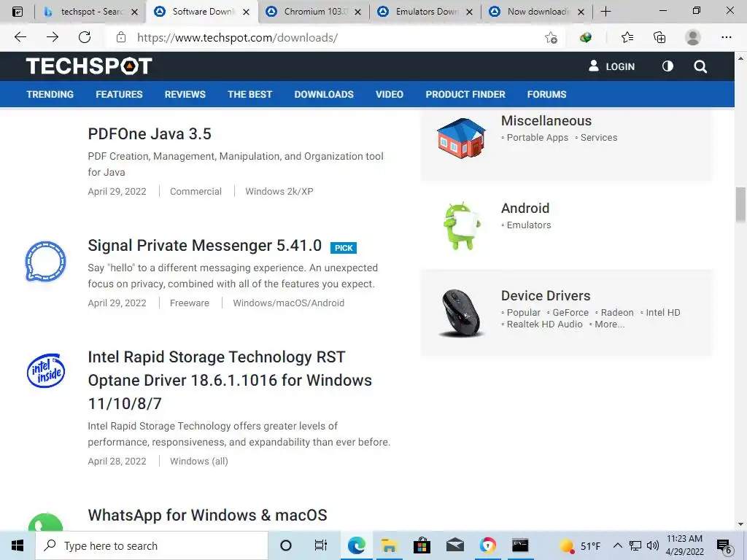Open the FORUMS menu
The image size is (747, 560).
tap(546, 94)
